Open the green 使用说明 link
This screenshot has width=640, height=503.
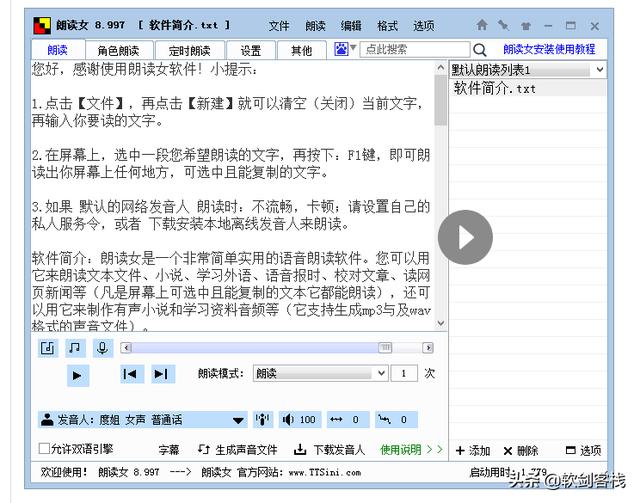(411, 450)
